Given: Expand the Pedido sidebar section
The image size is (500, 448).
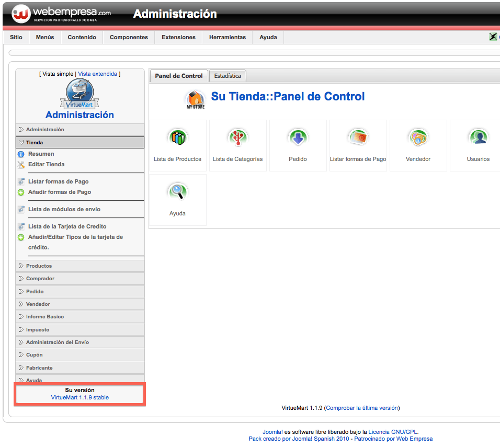Looking at the screenshot, I should point(79,292).
